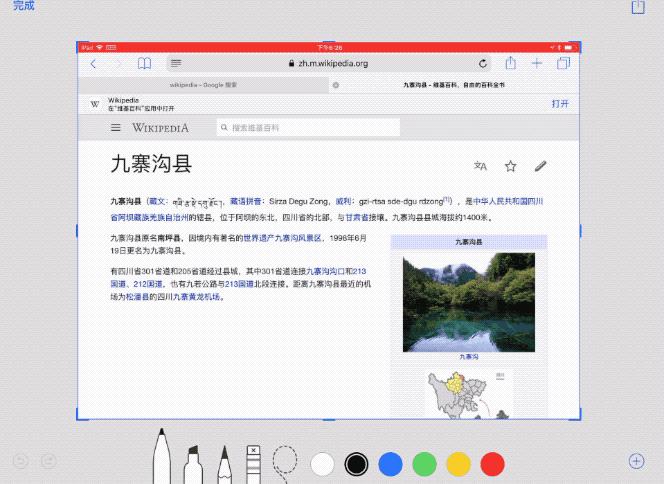Open the share sheet in markup editor
664x484 pixels.
pos(638,7)
